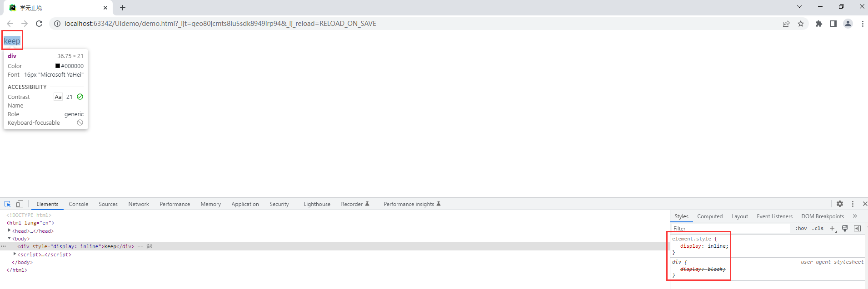Open DevTools customize menu
Image resolution: width=868 pixels, height=289 pixels.
click(853, 204)
